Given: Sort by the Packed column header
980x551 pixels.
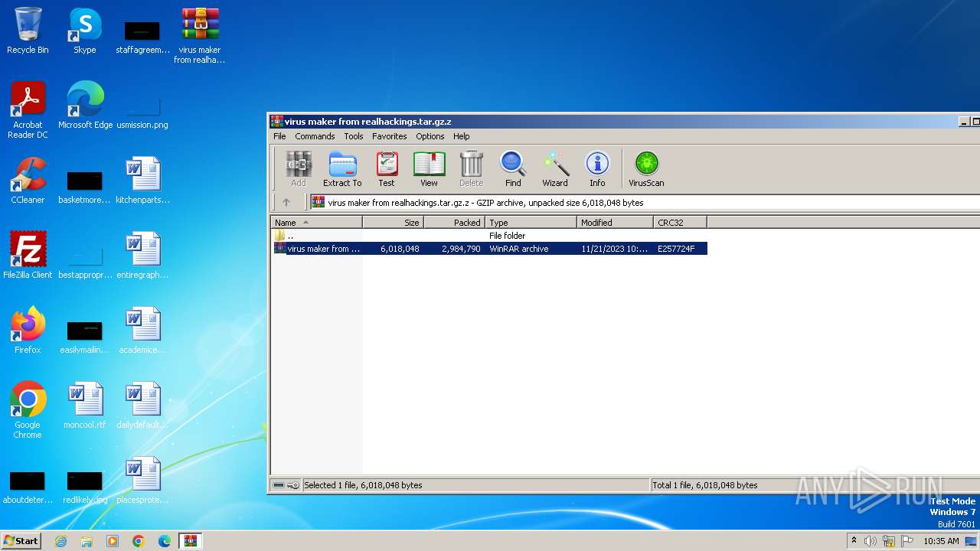Looking at the screenshot, I should tap(455, 223).
